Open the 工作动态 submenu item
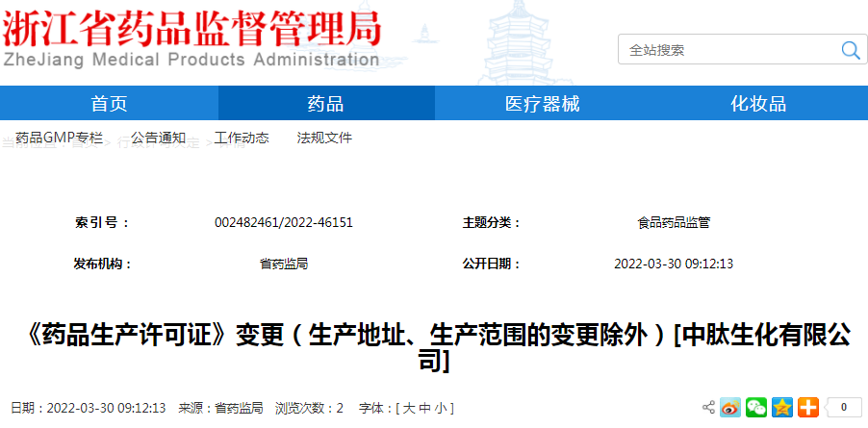This screenshot has height=428, width=868. click(x=242, y=138)
